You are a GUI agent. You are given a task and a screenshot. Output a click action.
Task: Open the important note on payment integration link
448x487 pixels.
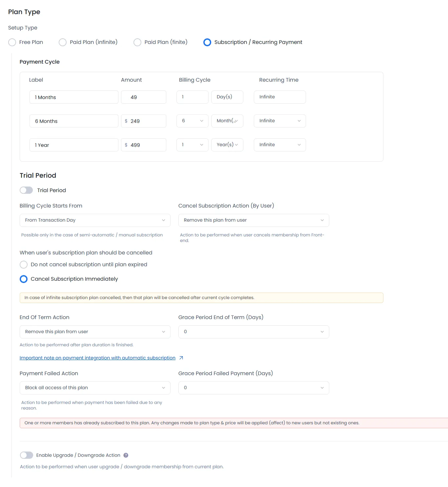[97, 357]
